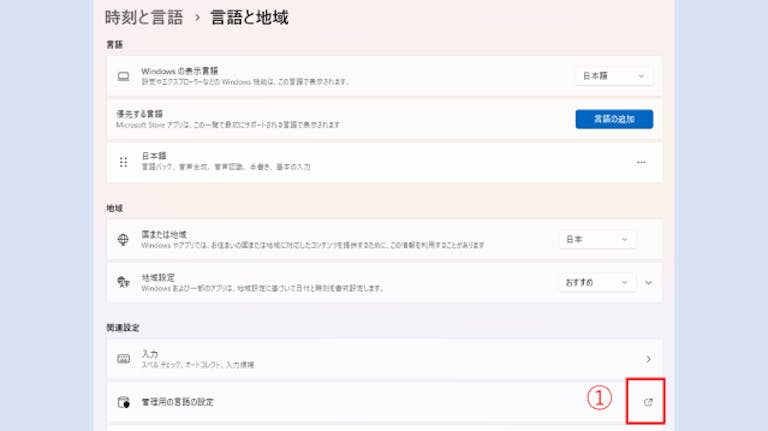Select the 日本語 language row text
The width and height of the screenshot is (768, 431).
coord(154,156)
